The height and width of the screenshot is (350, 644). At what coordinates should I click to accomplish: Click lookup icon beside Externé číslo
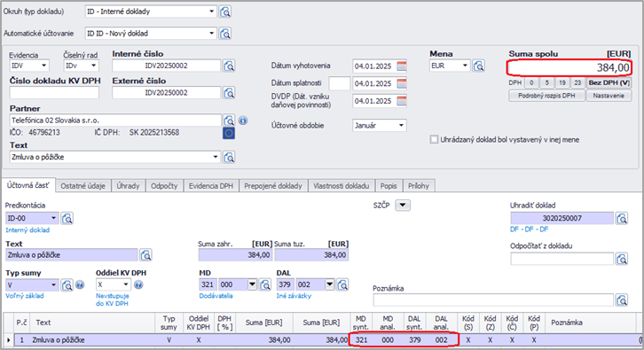(229, 93)
